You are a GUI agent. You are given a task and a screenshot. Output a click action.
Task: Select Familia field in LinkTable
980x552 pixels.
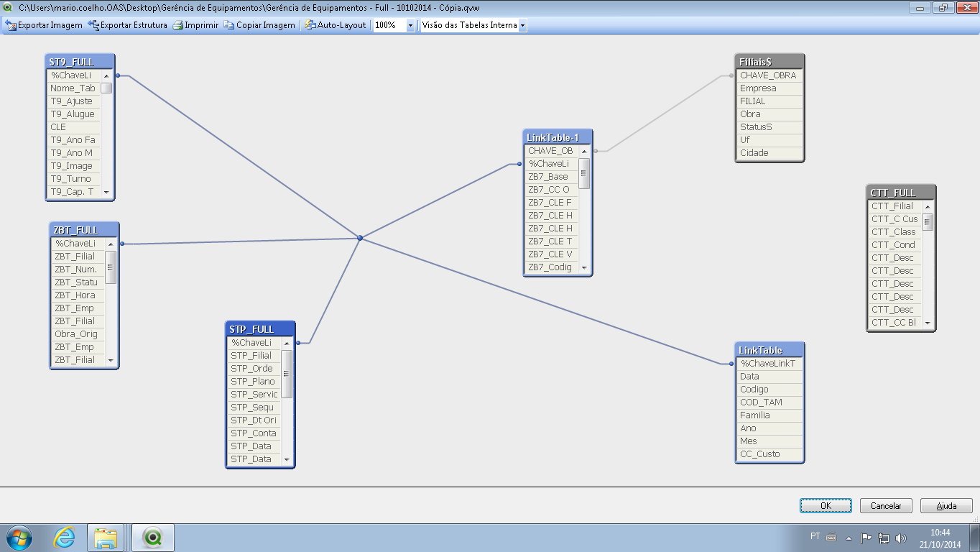769,415
